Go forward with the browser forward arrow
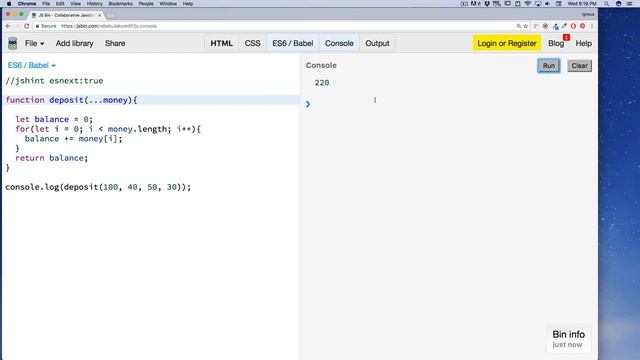Viewport: 640px width, 360px height. click(18, 26)
